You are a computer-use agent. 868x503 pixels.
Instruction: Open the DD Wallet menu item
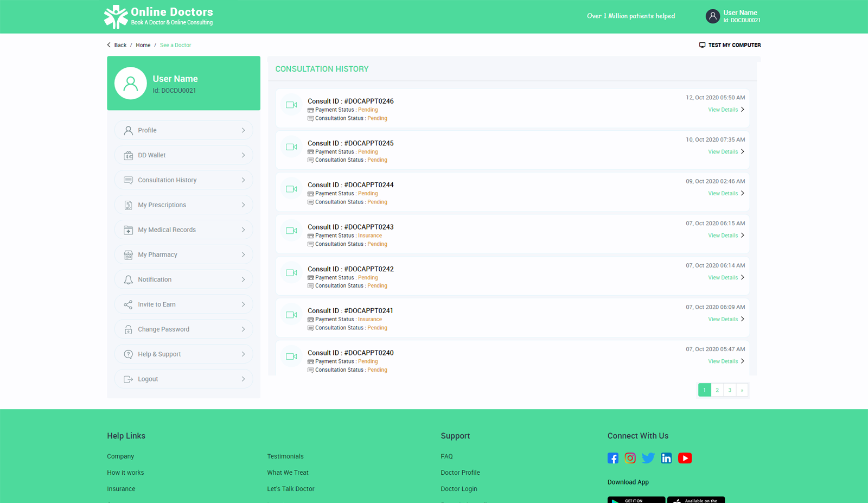point(184,155)
